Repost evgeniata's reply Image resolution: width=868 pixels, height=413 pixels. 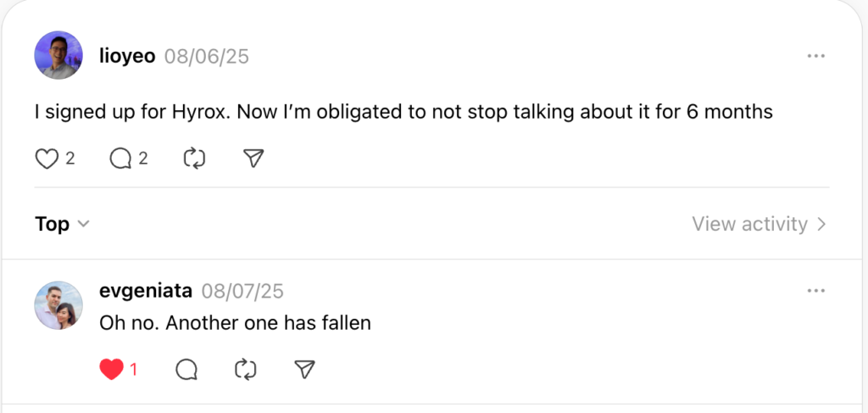(246, 369)
